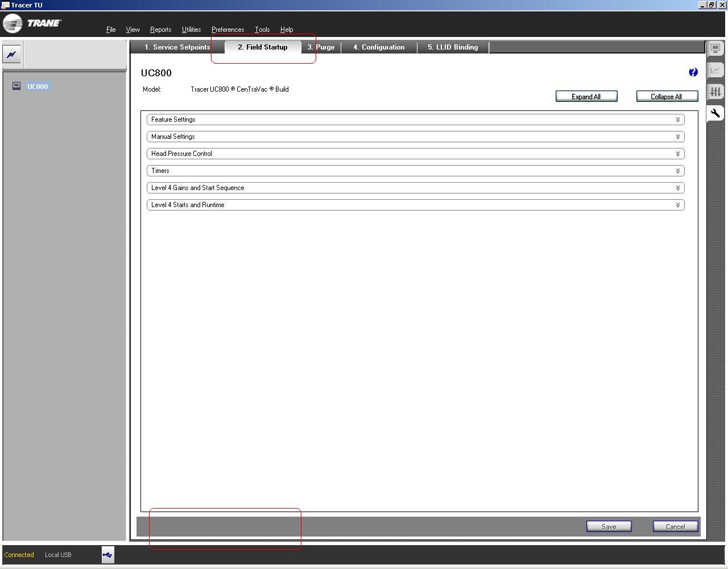This screenshot has width=728, height=569.
Task: Click the Collapse All button
Action: 667,97
